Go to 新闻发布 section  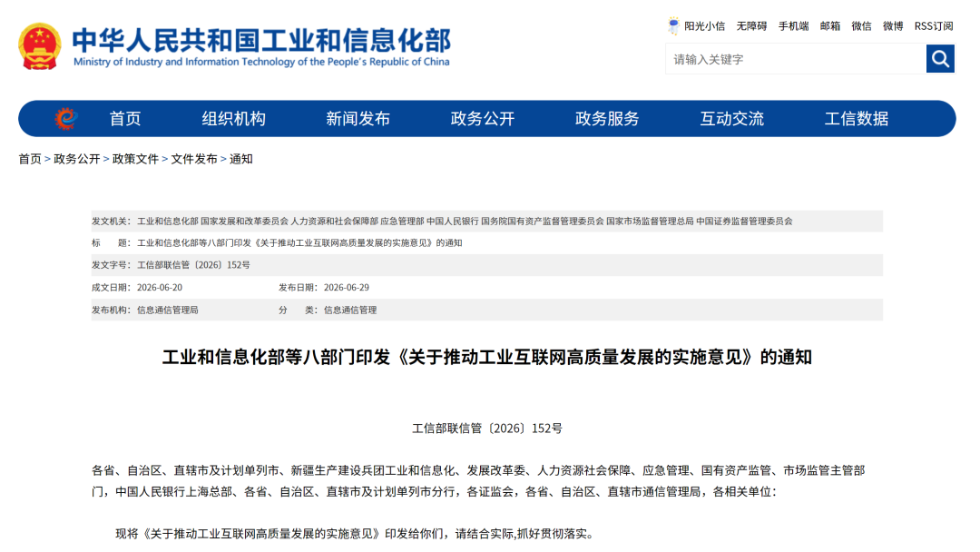[358, 119]
